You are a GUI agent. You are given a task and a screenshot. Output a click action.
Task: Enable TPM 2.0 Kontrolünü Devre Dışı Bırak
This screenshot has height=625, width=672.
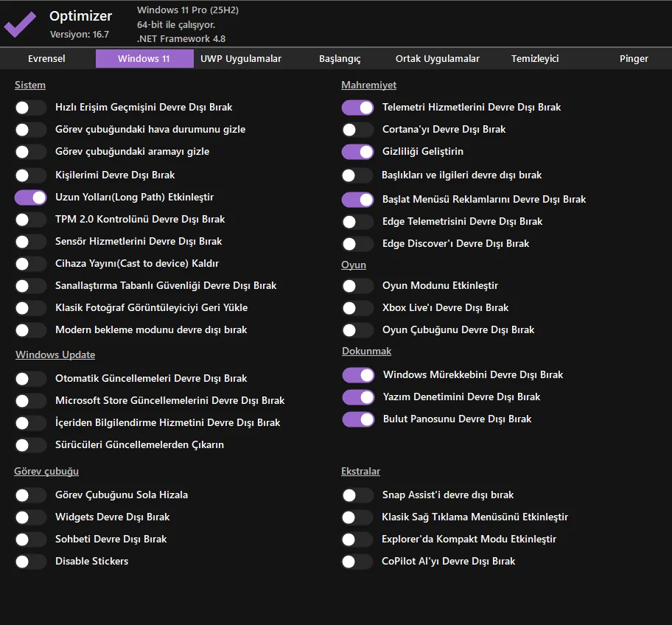click(x=30, y=220)
